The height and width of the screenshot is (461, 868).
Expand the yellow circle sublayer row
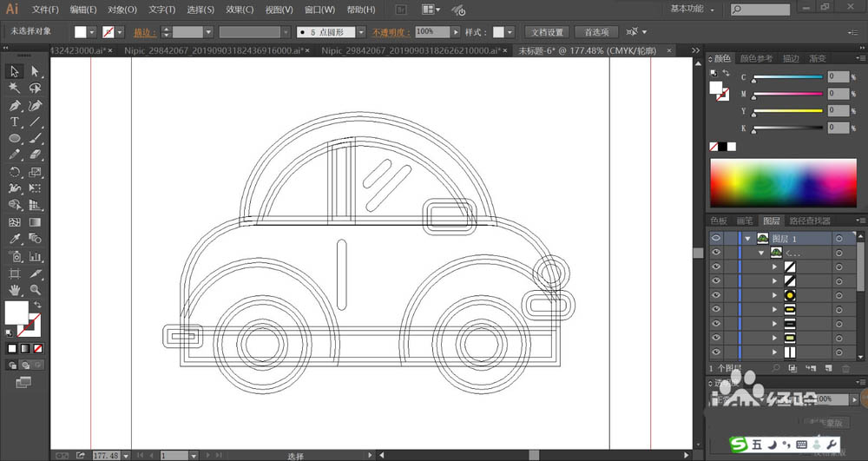(x=774, y=295)
